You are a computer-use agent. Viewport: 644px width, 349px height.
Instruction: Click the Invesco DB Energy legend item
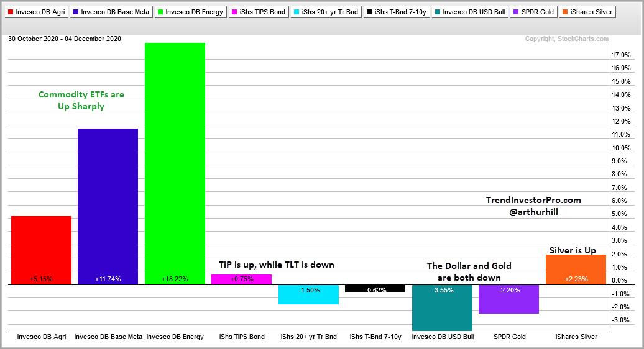point(190,12)
